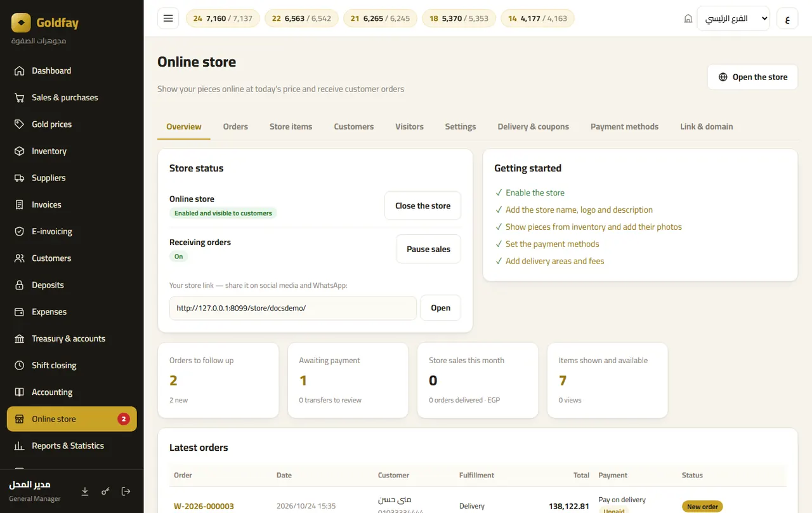This screenshot has width=812, height=513.
Task: Click the Suppliers truck icon
Action: pos(20,178)
